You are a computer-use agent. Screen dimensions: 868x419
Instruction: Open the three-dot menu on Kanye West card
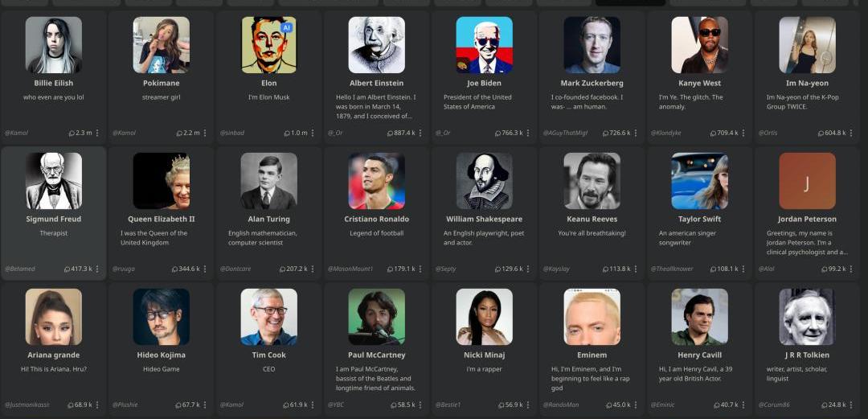pyautogui.click(x=743, y=133)
